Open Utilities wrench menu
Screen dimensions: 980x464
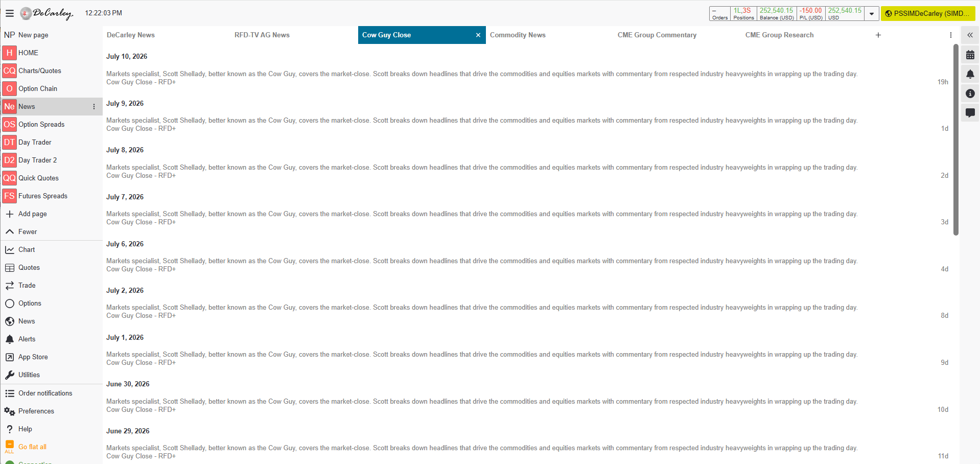coord(52,375)
